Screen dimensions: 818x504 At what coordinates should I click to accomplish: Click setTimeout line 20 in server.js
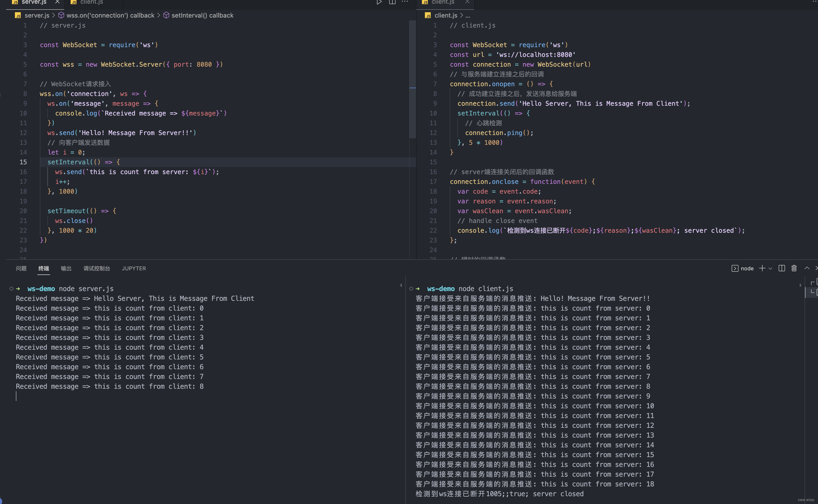[x=82, y=211]
